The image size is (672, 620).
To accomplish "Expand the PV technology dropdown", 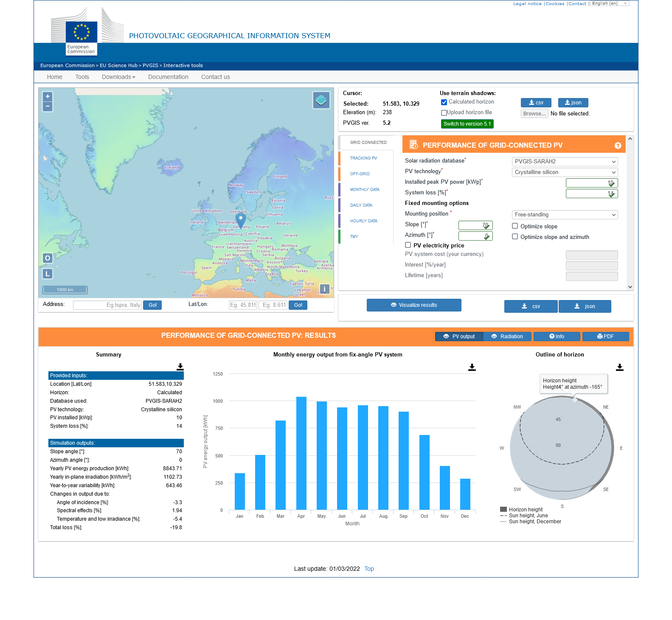I will coord(565,172).
